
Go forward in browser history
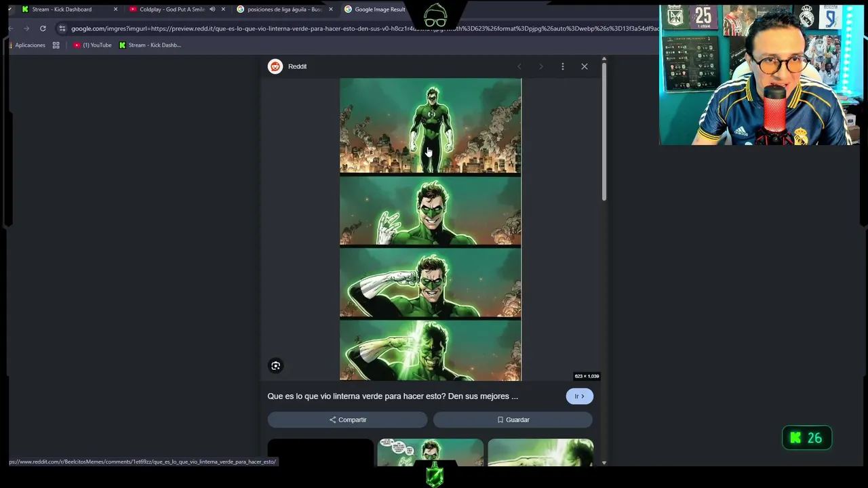pyautogui.click(x=26, y=28)
